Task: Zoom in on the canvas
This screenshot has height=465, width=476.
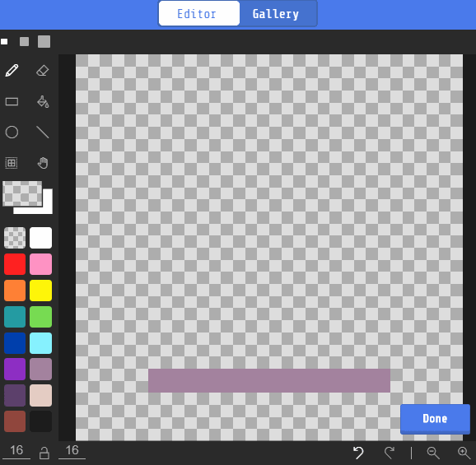Action: coord(464,453)
